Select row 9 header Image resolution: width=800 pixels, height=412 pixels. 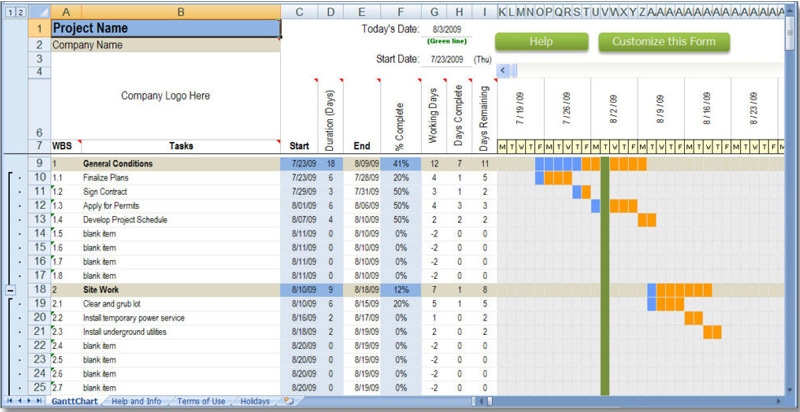[x=39, y=164]
